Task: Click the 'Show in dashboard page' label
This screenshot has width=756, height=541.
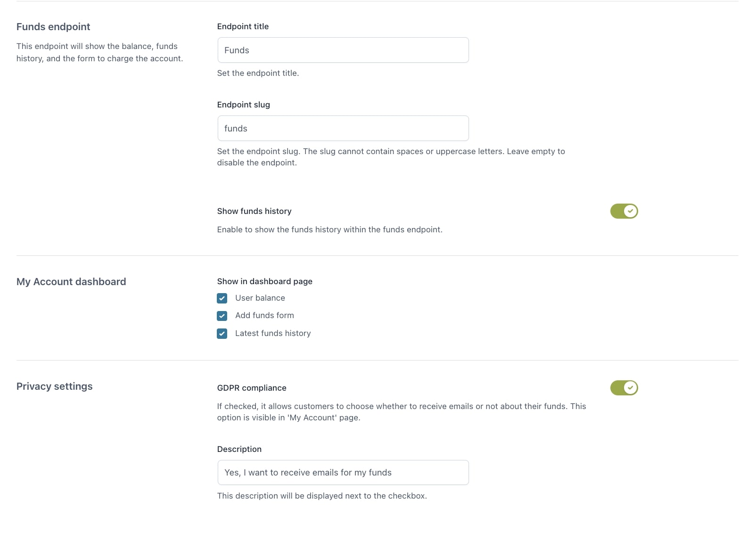Action: 264,281
